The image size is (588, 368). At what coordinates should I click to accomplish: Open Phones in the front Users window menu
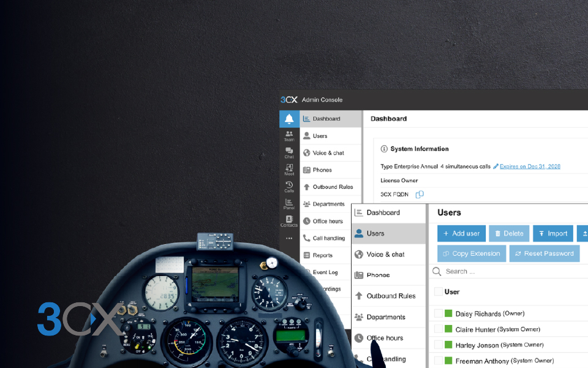(389, 275)
